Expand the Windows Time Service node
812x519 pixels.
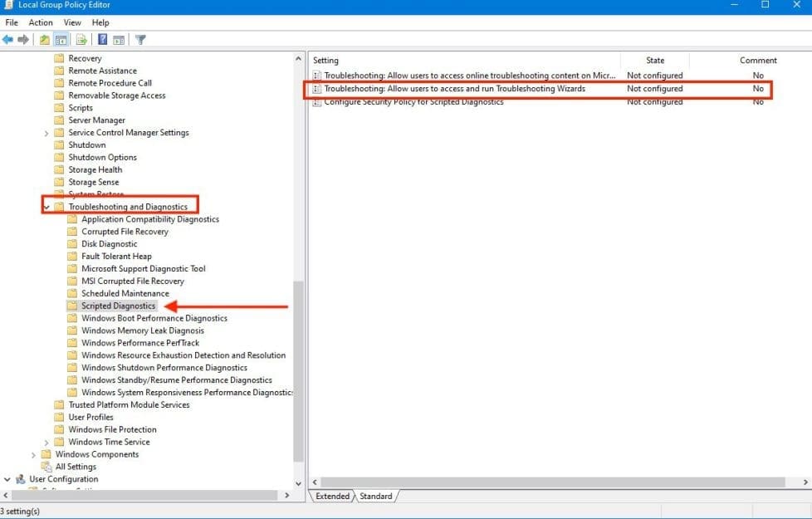(x=46, y=443)
